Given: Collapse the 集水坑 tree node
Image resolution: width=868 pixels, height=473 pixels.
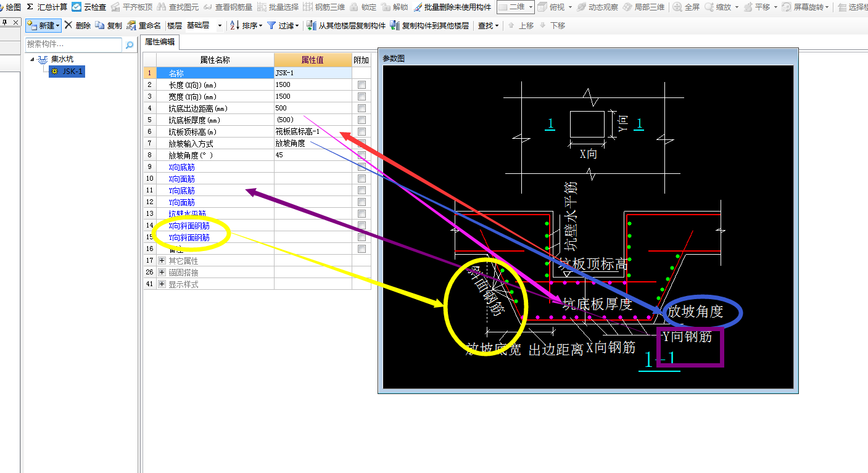Looking at the screenshot, I should (x=32, y=59).
